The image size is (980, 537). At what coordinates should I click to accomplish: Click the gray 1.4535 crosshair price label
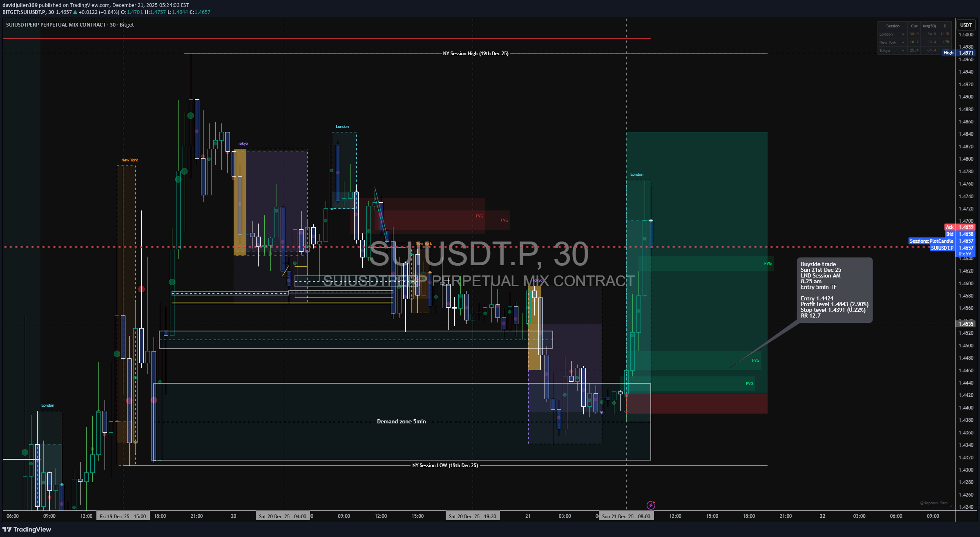(966, 324)
